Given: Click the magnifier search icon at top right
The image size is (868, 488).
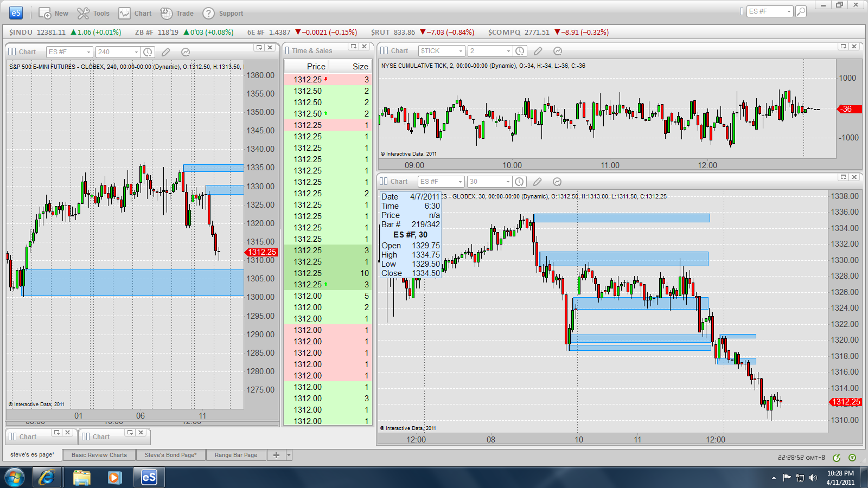Looking at the screenshot, I should [x=801, y=11].
